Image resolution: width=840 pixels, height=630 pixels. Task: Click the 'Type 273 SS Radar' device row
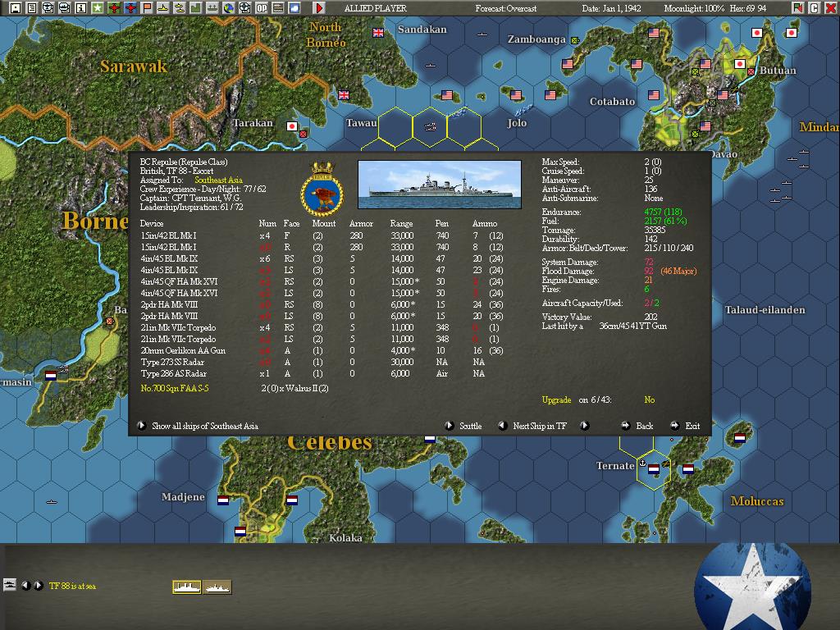[x=322, y=362]
